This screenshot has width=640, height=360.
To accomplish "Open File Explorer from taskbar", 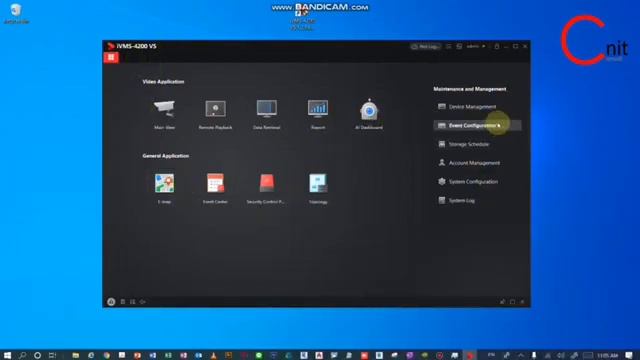I will point(76,355).
